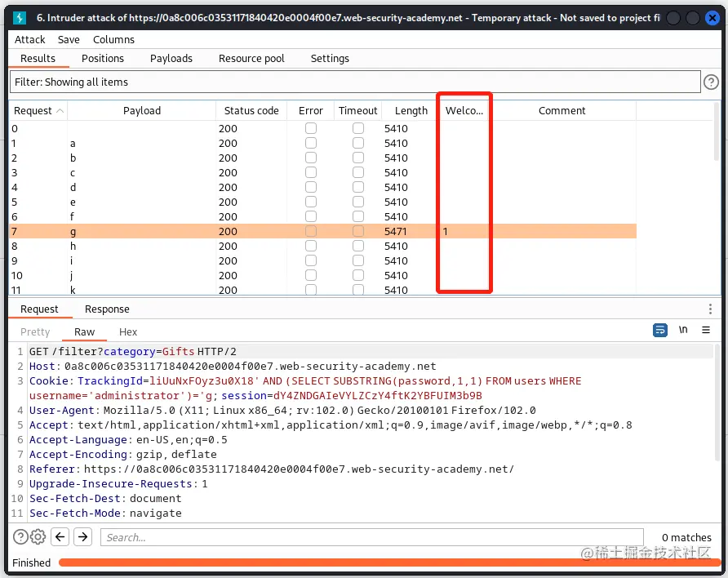Screen dimensions: 728x578
Task: Sort results by Welco... column header
Action: [x=464, y=111]
